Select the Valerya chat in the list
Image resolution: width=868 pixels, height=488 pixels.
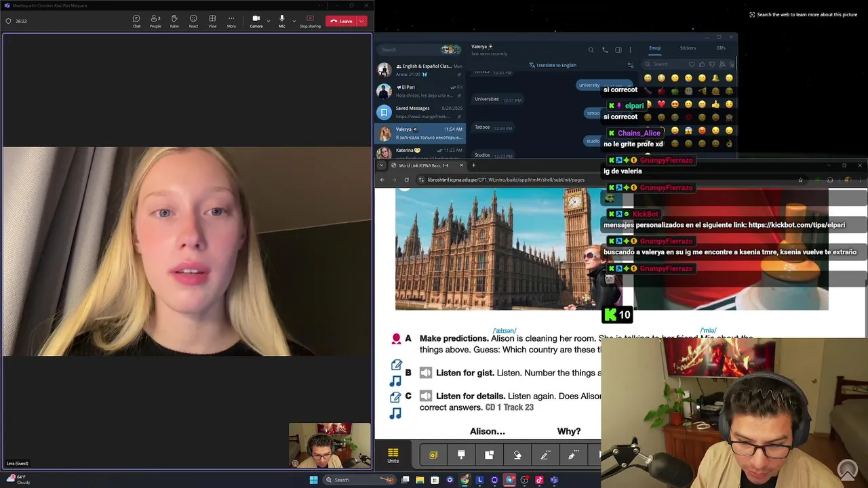(420, 133)
